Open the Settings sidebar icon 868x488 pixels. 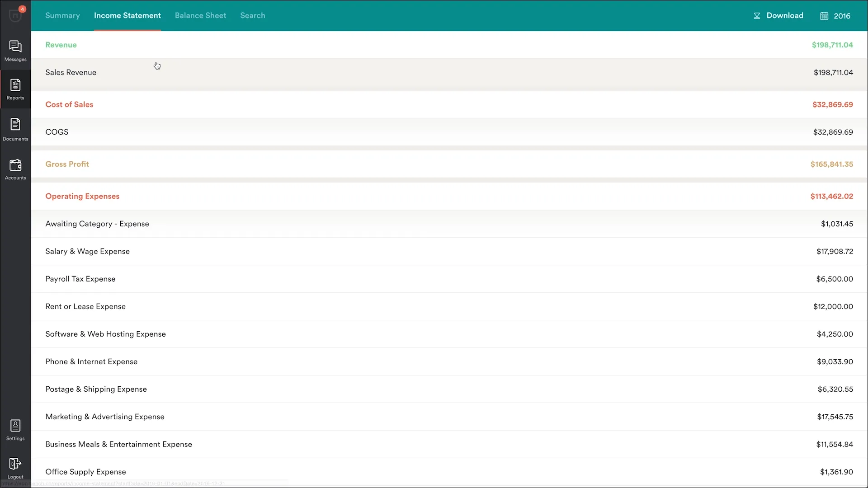[x=15, y=426]
